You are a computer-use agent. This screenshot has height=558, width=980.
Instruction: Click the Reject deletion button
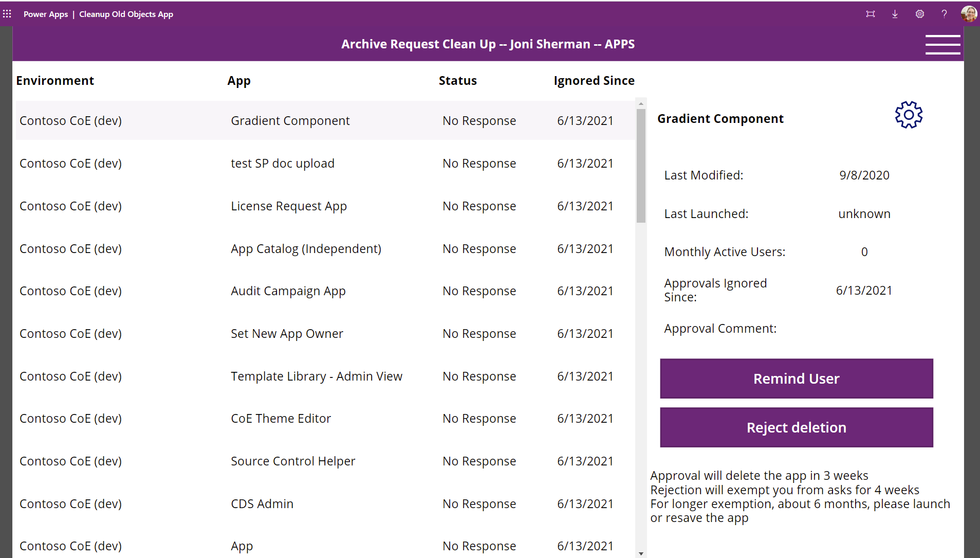796,427
